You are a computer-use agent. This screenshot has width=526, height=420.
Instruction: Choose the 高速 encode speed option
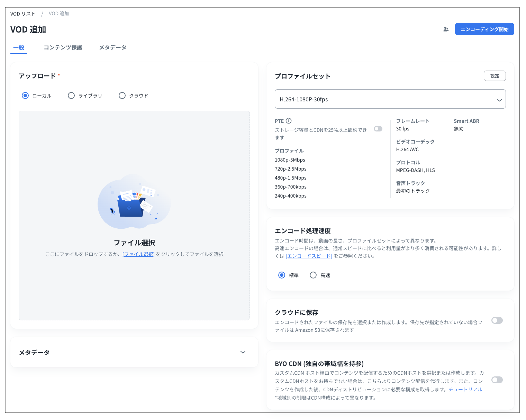[313, 275]
